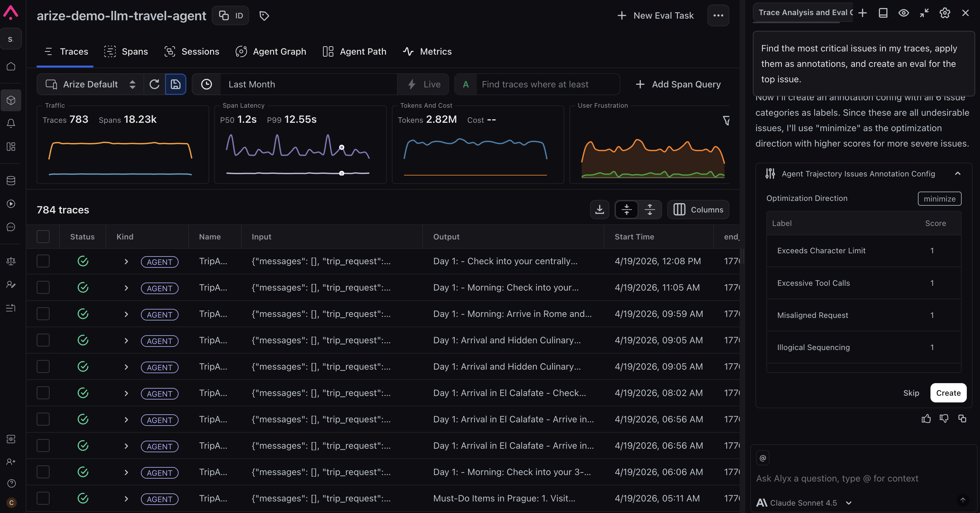The height and width of the screenshot is (513, 980).
Task: Check the trace row started 11:05 AM
Action: click(x=43, y=287)
